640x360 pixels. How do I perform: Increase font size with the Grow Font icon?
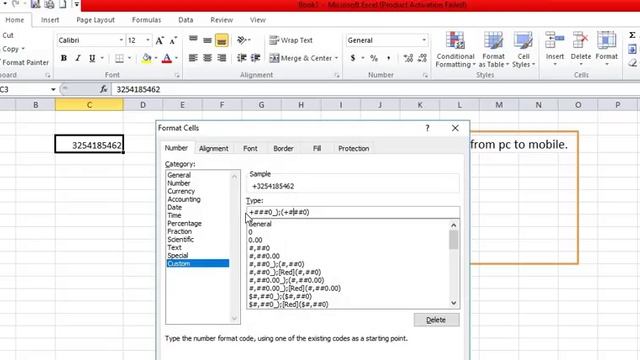tap(160, 40)
